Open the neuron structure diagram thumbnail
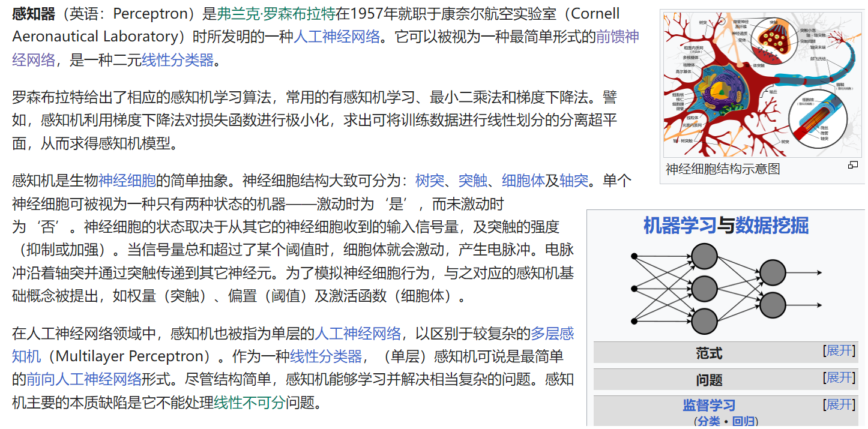 (762, 84)
